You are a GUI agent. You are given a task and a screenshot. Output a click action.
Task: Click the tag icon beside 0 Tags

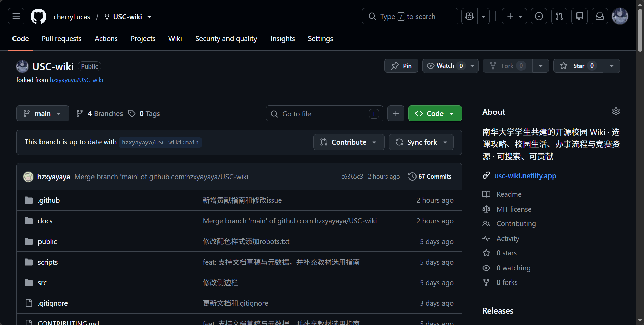(x=132, y=114)
